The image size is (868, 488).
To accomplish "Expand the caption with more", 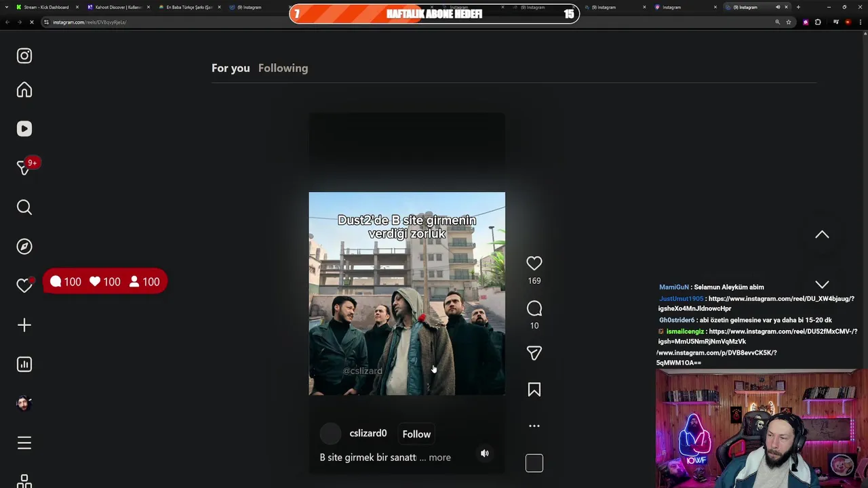I will tap(439, 457).
